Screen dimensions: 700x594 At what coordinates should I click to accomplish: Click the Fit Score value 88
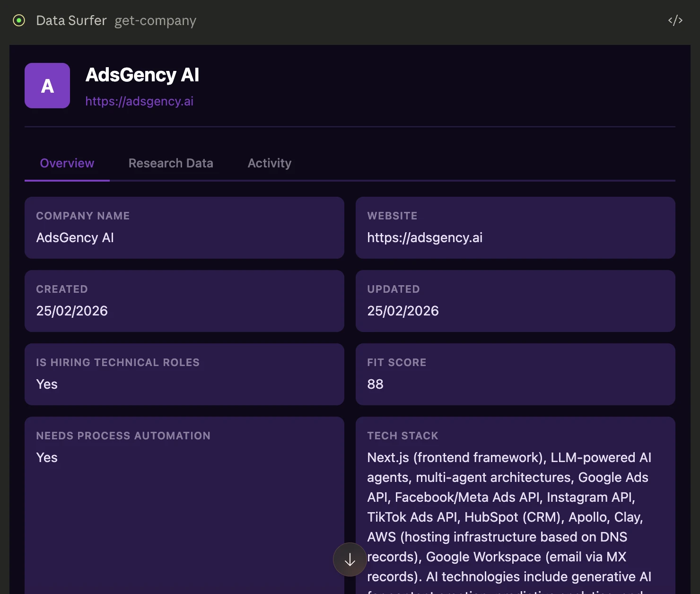point(376,384)
